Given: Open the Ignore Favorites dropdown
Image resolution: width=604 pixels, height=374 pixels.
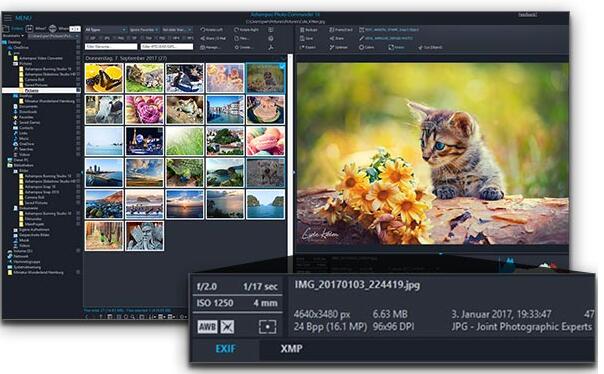Looking at the screenshot, I should pyautogui.click(x=144, y=30).
